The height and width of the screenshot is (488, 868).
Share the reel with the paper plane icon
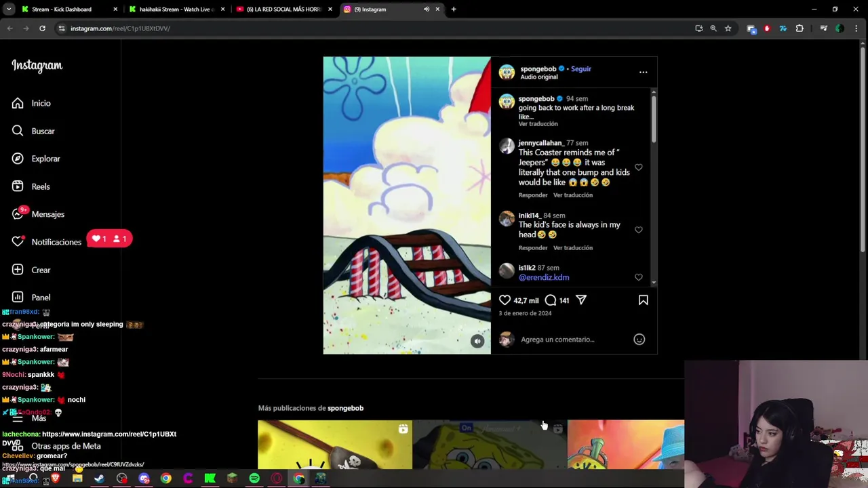581,300
